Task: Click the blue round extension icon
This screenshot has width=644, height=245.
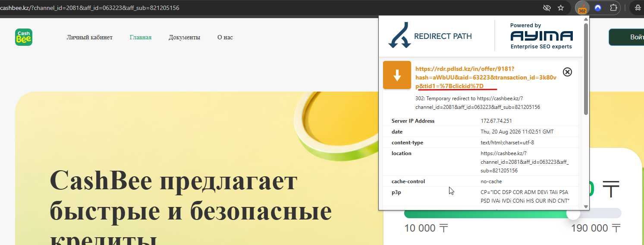Action: point(598,8)
